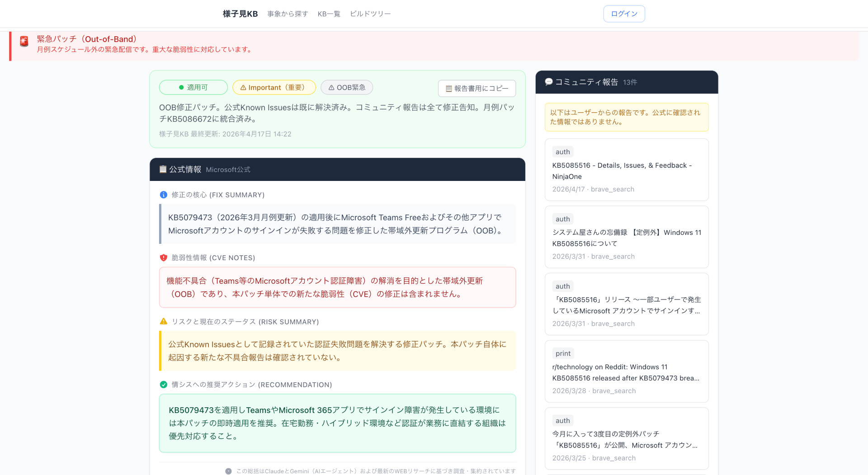Image resolution: width=868 pixels, height=475 pixels.
Task: Click the Important（重要） severity badge
Action: [x=274, y=87]
